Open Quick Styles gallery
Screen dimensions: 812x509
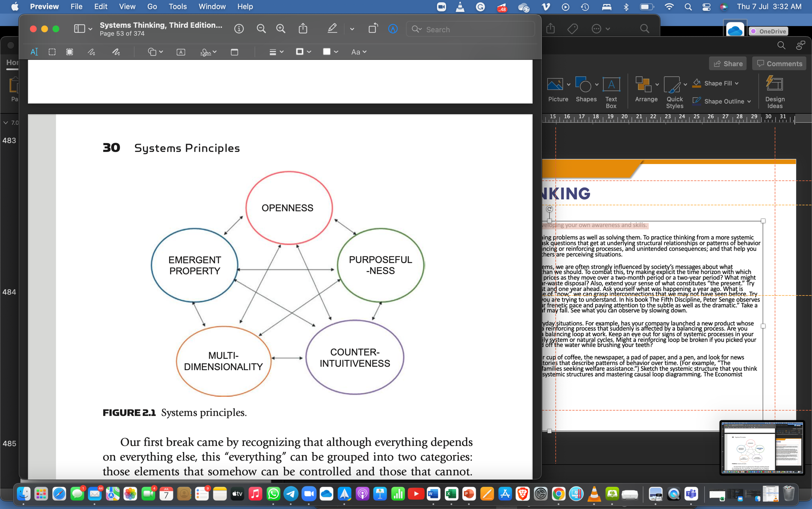point(675,92)
